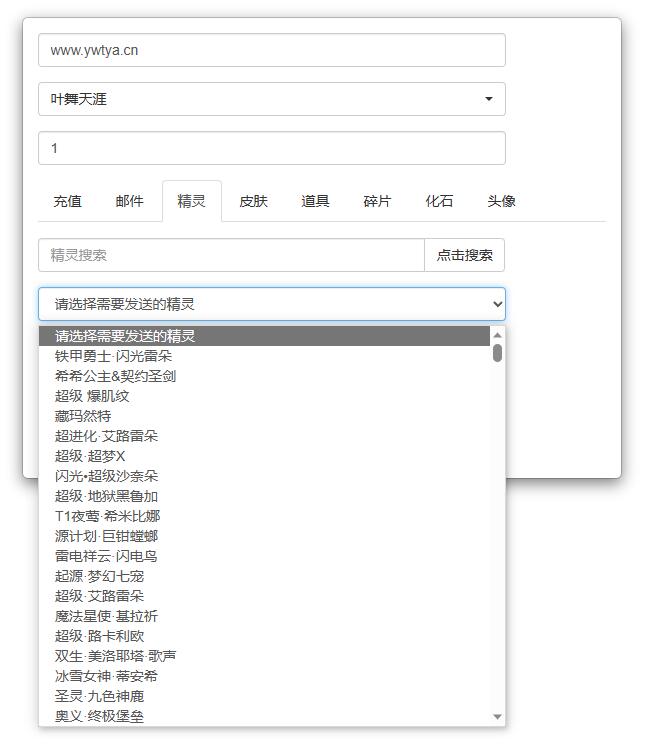Select 超级·路卡利欧 option

264,637
